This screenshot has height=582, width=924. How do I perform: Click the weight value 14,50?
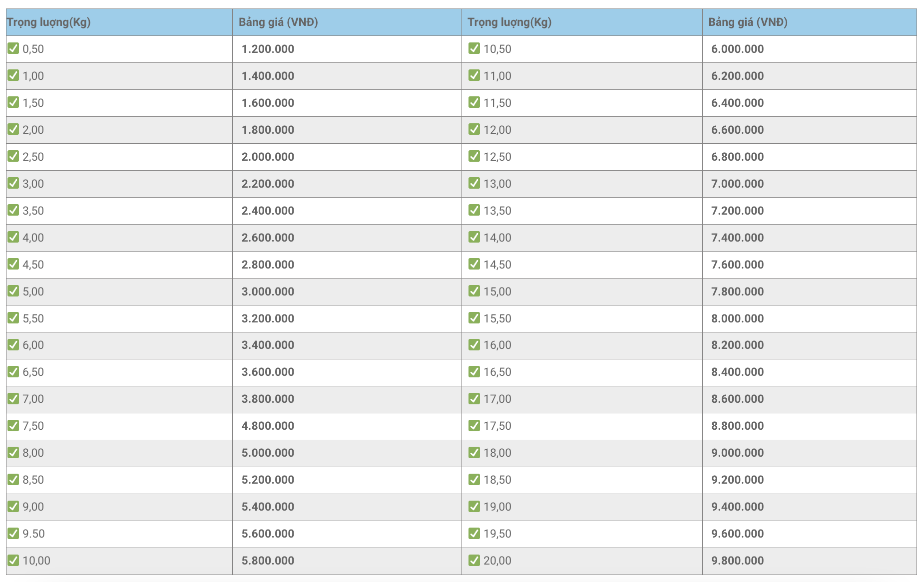pos(497,265)
